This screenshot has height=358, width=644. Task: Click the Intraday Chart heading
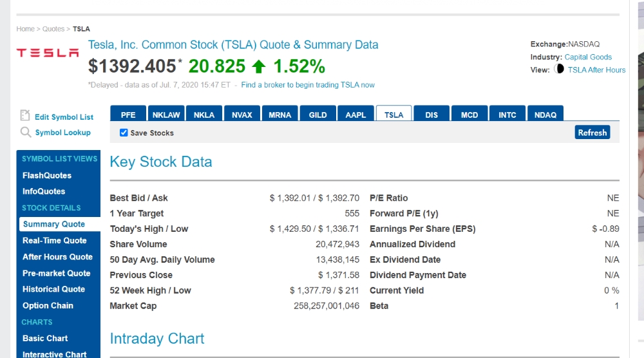pos(157,339)
